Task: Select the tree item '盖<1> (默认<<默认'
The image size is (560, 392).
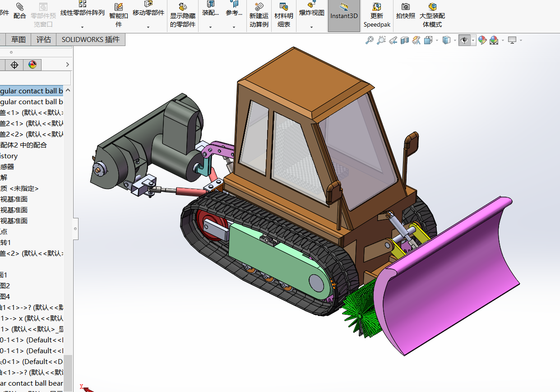Action: pos(32,113)
